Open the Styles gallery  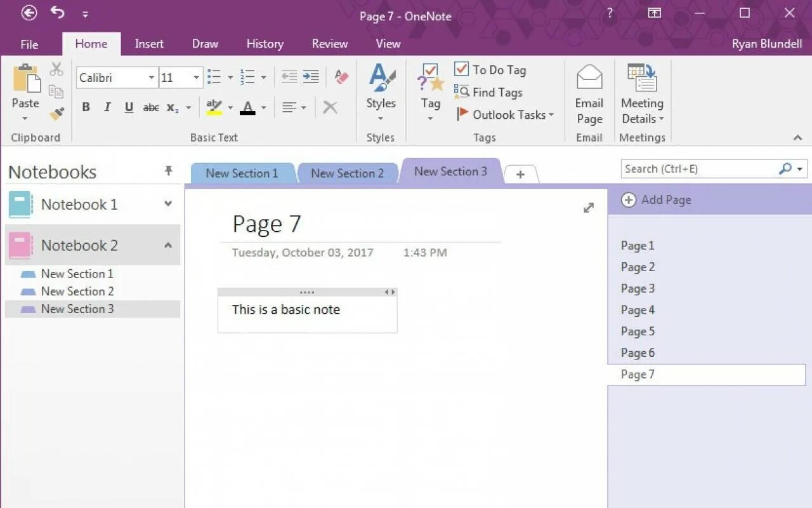(x=381, y=93)
